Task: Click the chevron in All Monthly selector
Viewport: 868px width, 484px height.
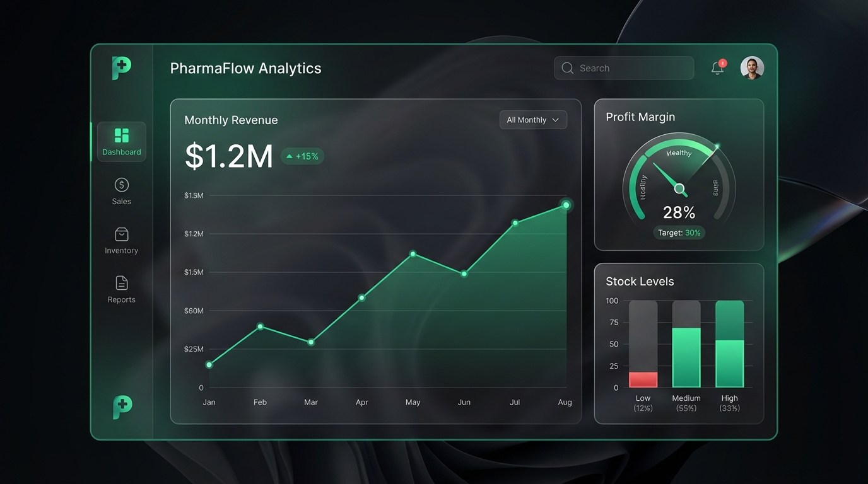Action: tap(555, 120)
